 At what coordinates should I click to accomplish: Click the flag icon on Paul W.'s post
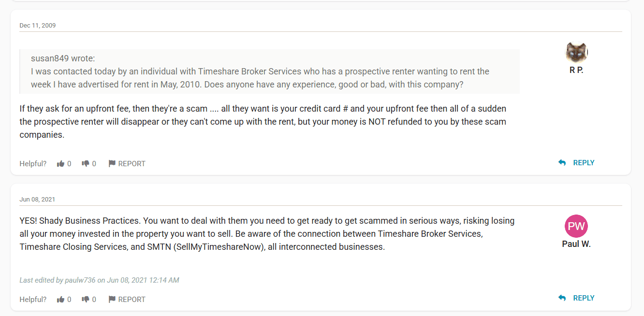click(x=112, y=300)
